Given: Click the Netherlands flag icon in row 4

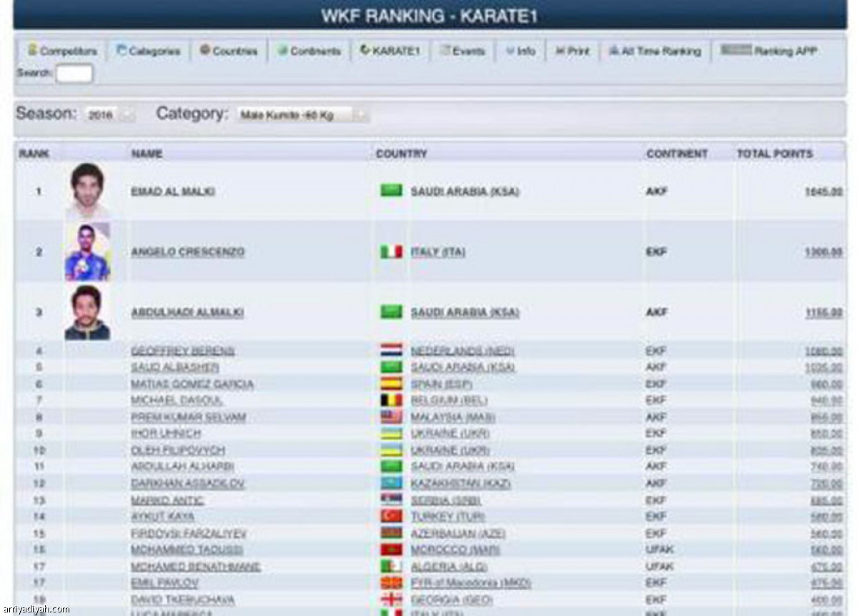Looking at the screenshot, I should coord(391,350).
